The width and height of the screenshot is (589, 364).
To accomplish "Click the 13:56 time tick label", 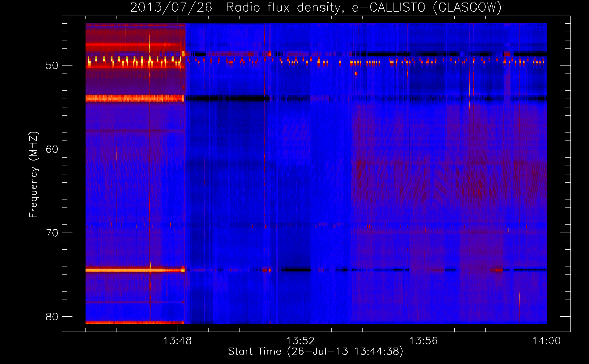I will (x=423, y=341).
